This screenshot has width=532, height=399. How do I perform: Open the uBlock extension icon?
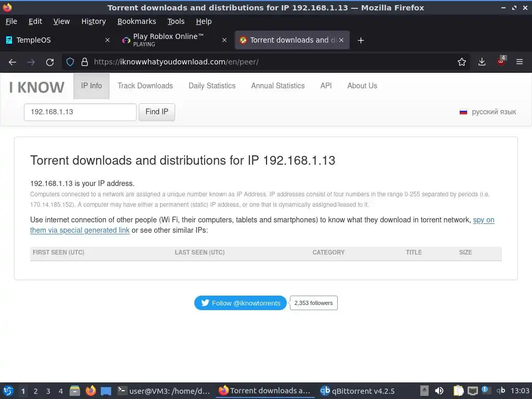501,61
